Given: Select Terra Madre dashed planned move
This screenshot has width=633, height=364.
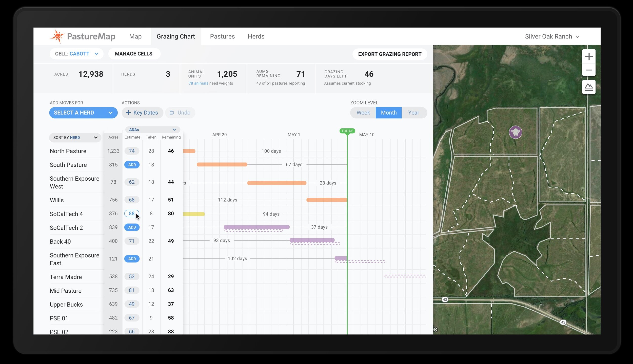Looking at the screenshot, I should point(405,276).
